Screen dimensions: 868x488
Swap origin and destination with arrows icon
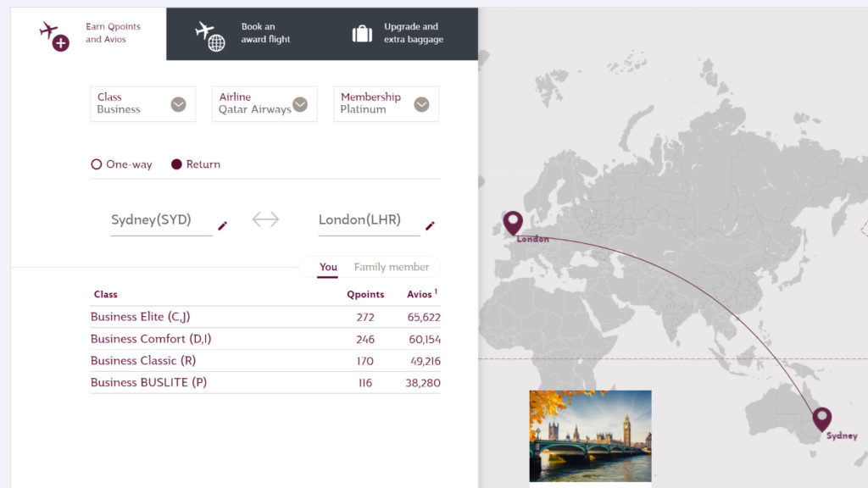pyautogui.click(x=265, y=219)
